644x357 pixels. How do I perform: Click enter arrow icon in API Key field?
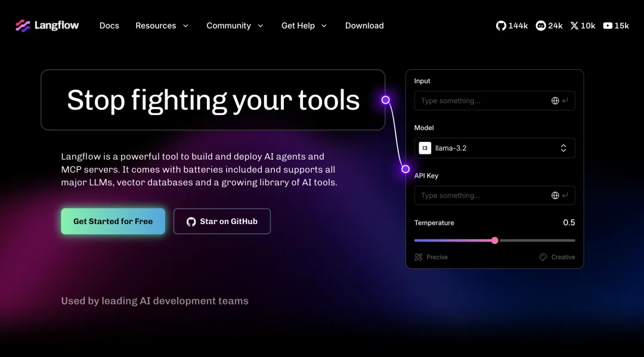[x=565, y=195]
